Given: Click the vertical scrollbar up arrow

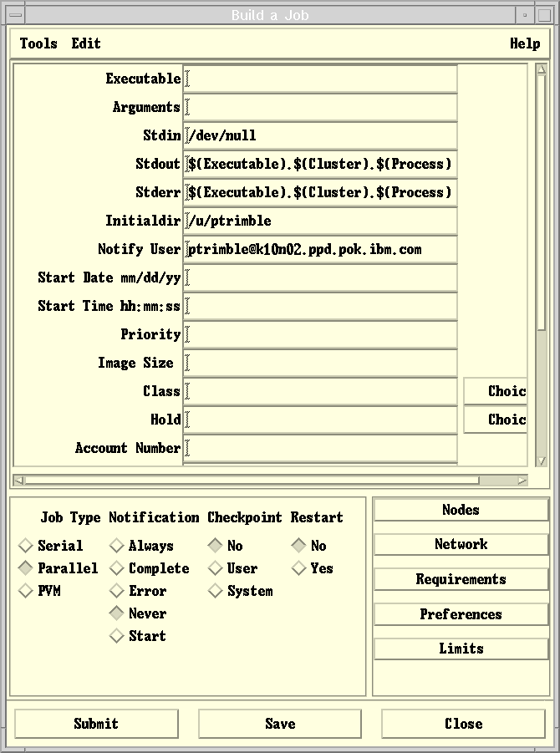Looking at the screenshot, I should 542,69.
